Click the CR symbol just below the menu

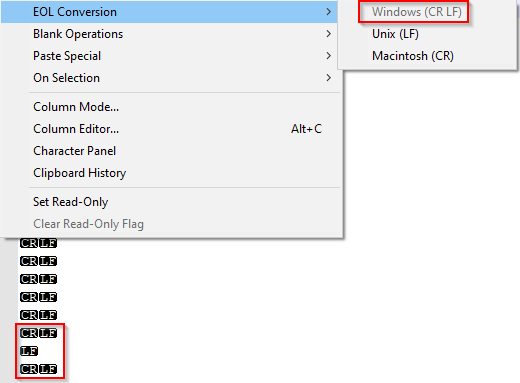(x=29, y=243)
